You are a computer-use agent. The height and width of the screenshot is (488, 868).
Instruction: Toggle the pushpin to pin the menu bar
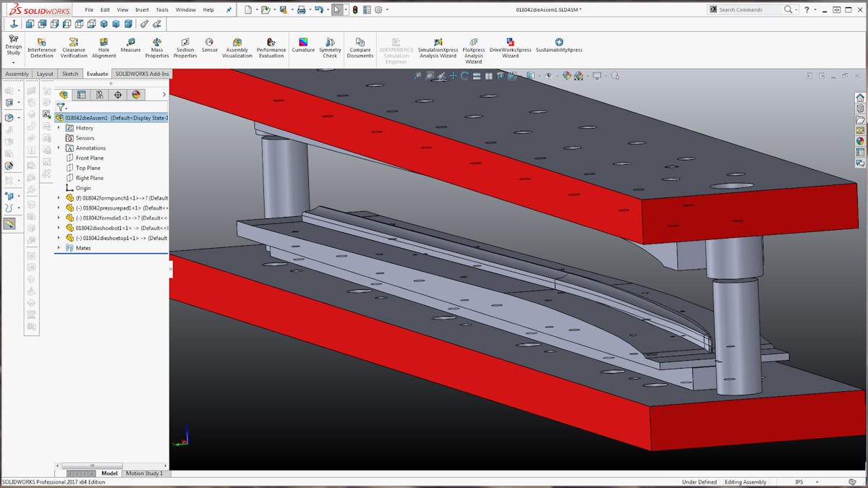pyautogui.click(x=229, y=10)
